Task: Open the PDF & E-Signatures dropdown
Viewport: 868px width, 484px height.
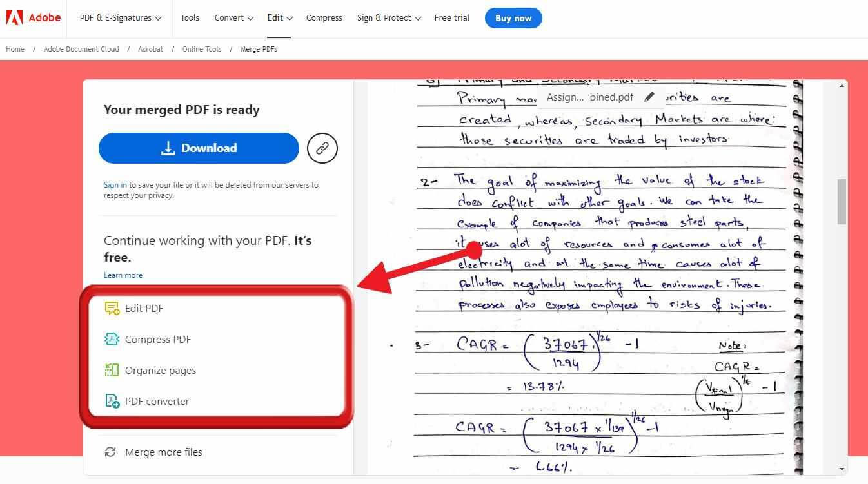Action: [119, 17]
